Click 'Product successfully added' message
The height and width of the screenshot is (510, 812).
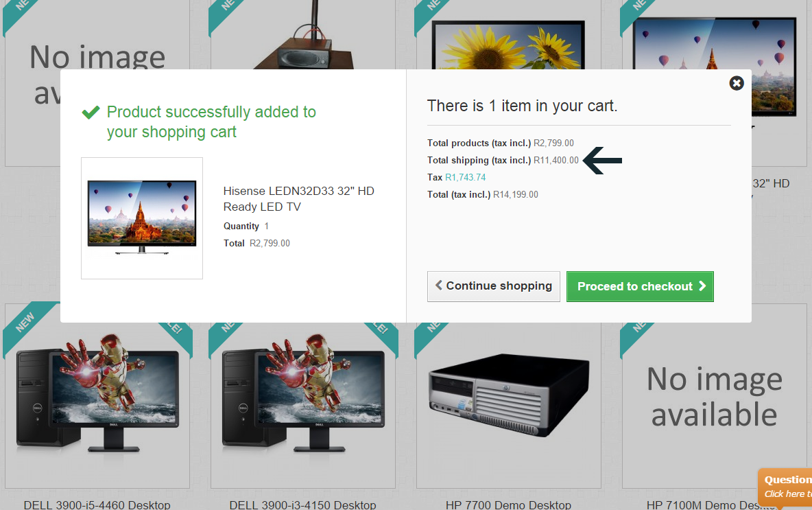(x=211, y=121)
